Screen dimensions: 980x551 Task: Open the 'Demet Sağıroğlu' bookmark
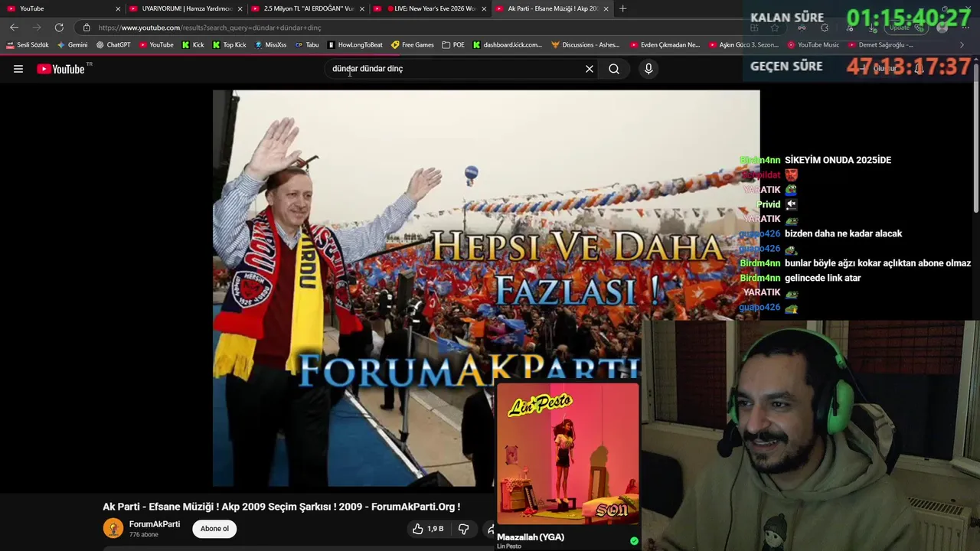click(x=880, y=45)
